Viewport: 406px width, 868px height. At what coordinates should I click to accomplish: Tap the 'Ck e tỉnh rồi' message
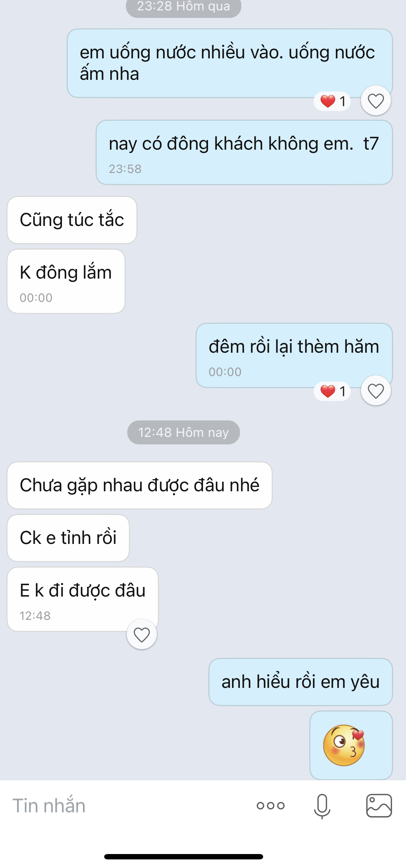coord(68,538)
